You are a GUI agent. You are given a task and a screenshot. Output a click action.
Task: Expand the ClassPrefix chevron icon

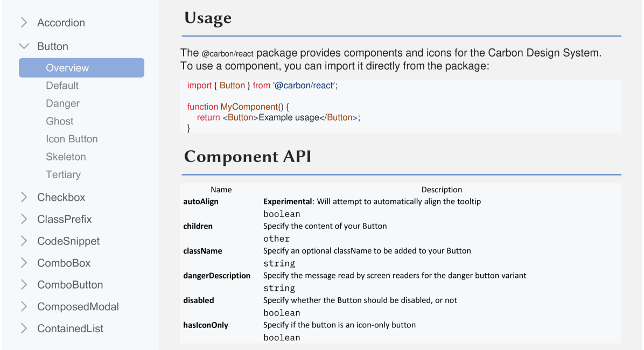tap(24, 219)
